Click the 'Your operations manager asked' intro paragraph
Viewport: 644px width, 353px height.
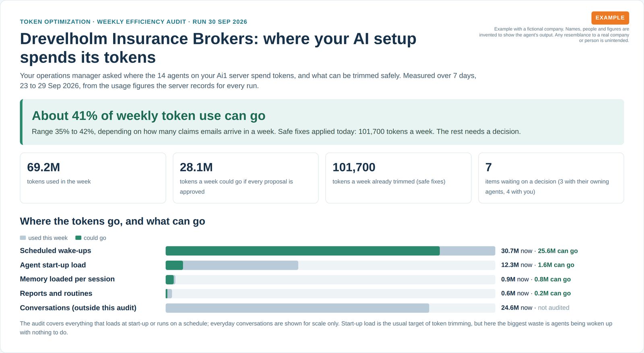[248, 81]
